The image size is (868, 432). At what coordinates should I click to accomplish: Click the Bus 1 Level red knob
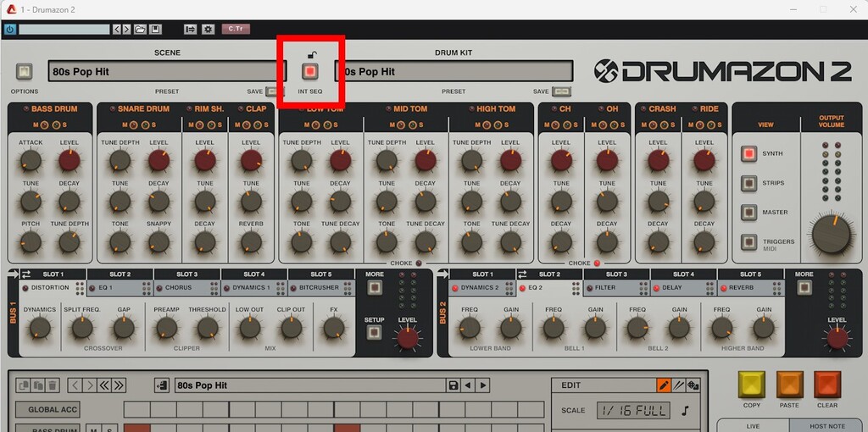[x=408, y=337]
